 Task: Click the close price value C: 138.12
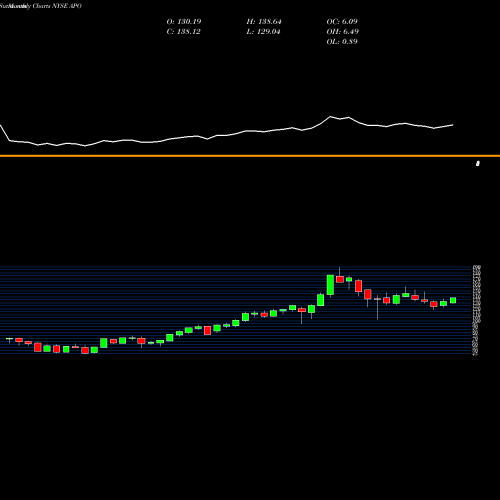pyautogui.click(x=183, y=32)
